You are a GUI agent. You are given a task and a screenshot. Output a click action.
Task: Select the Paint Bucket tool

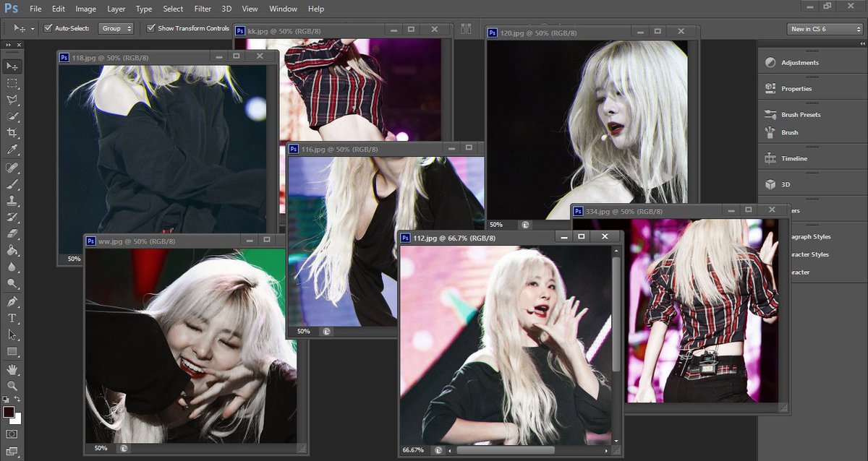(x=12, y=251)
